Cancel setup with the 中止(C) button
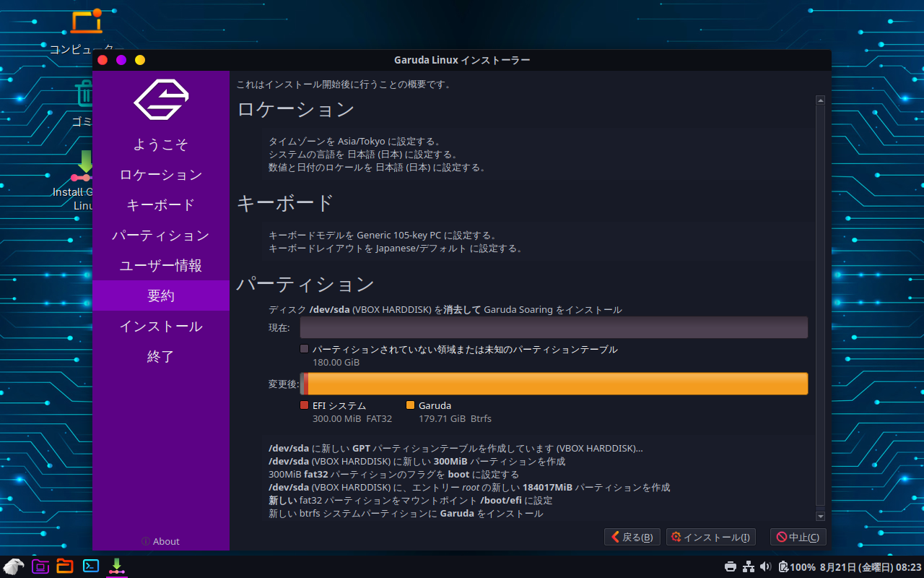The width and height of the screenshot is (924, 578). [x=798, y=537]
